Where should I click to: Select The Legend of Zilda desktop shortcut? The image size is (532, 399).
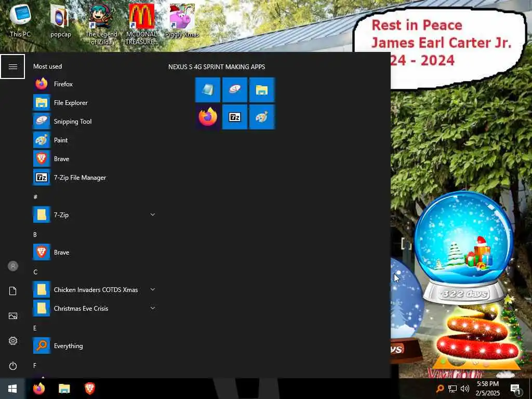tap(101, 24)
